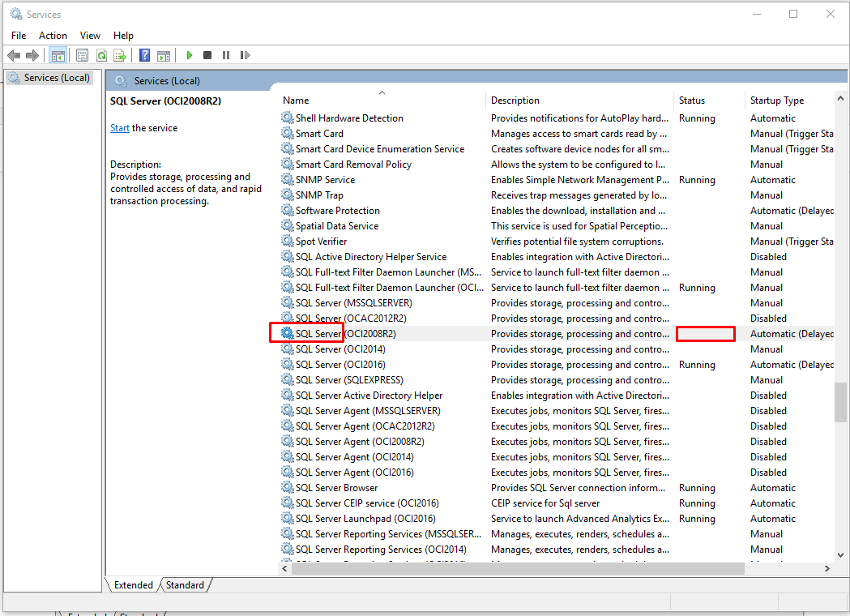Toggle Show/Hide Console Tree icon

(x=58, y=55)
